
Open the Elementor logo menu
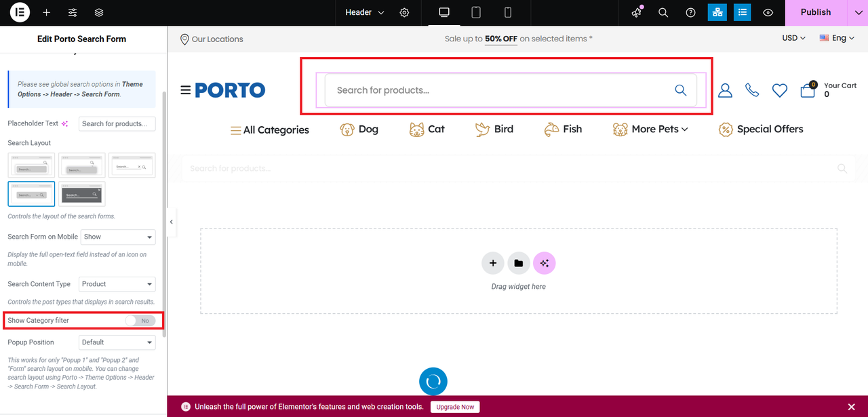20,12
